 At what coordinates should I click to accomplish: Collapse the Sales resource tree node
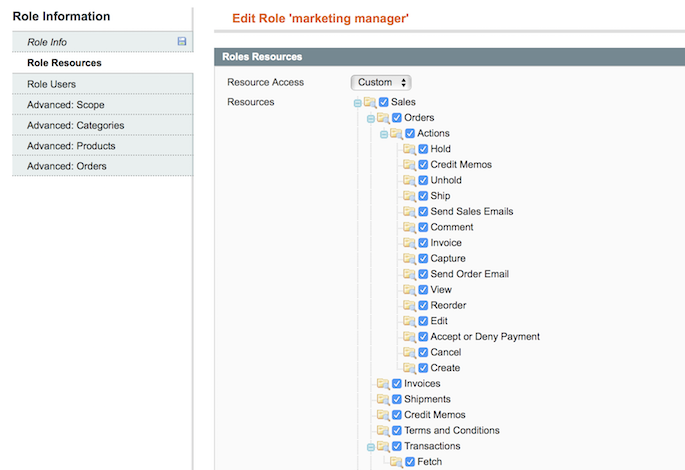357,103
